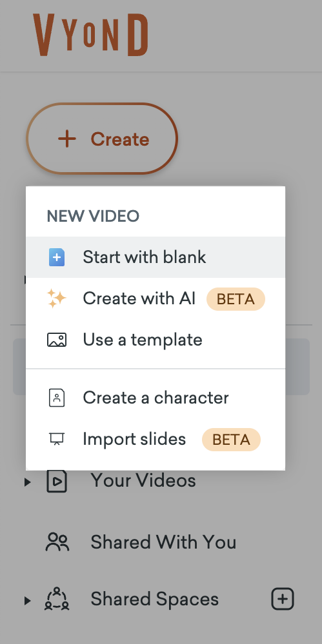The image size is (322, 644).
Task: Open Shared With You section
Action: pyautogui.click(x=163, y=542)
